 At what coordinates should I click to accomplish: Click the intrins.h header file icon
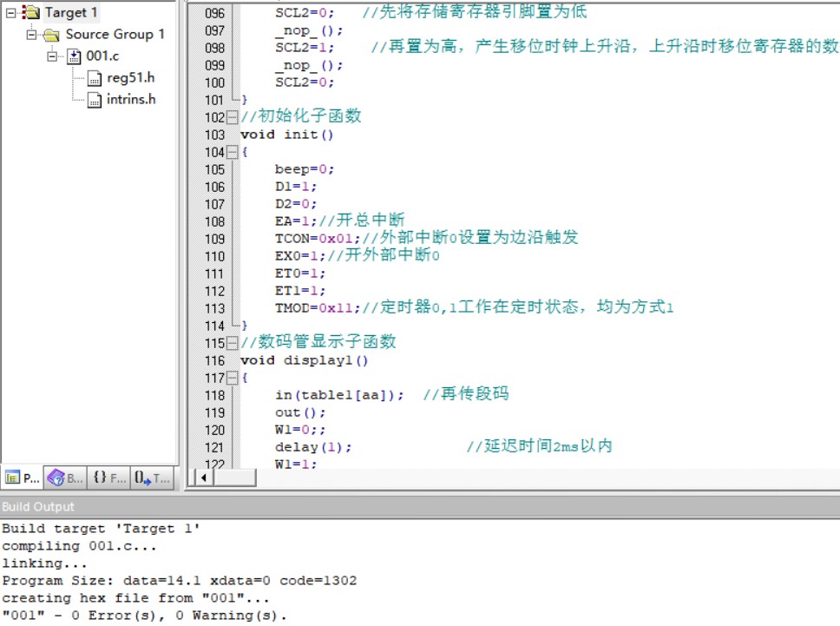95,100
